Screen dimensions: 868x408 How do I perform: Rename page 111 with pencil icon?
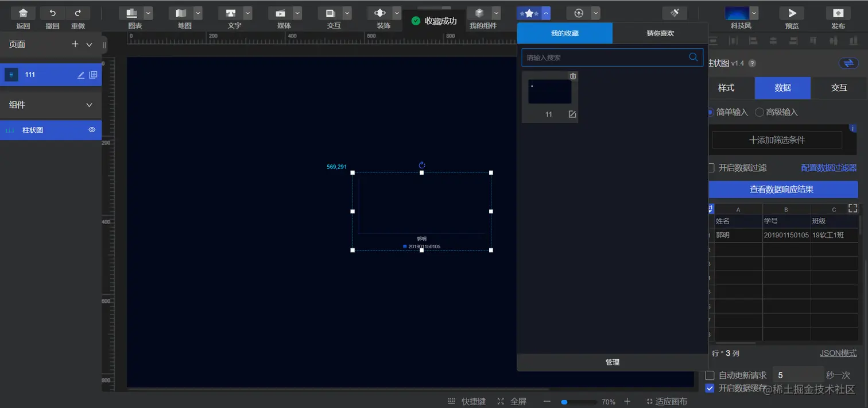click(81, 75)
